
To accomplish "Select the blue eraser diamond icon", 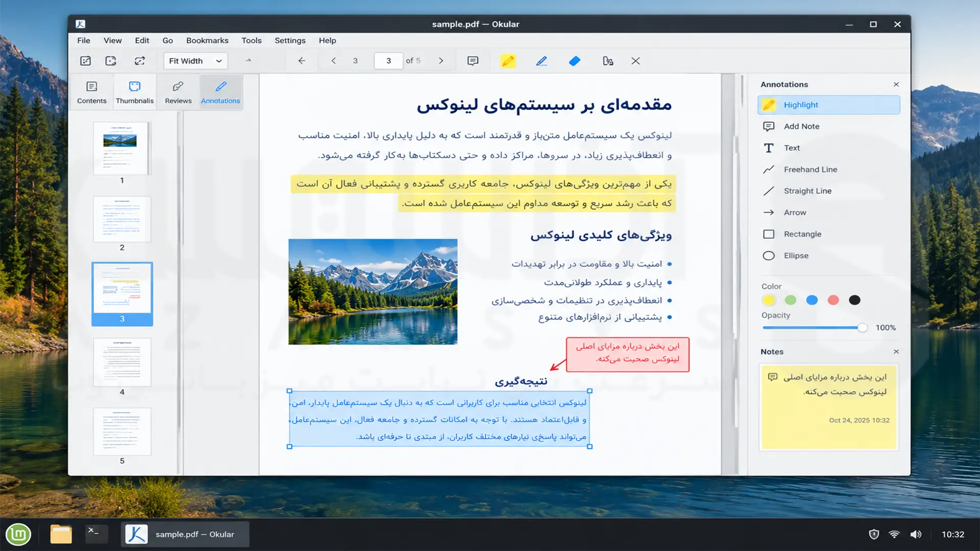I will tap(575, 61).
